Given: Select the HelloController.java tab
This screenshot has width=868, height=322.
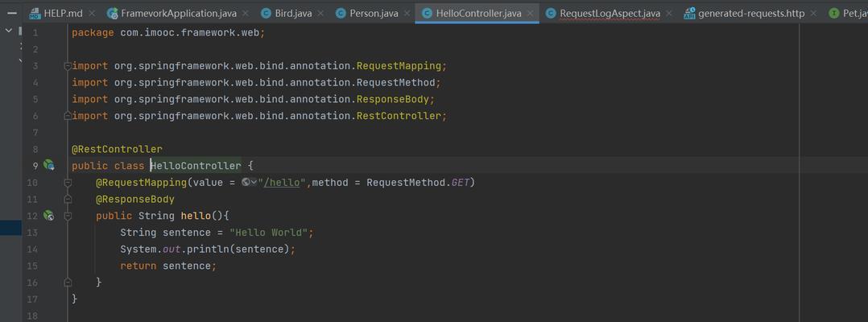Looking at the screenshot, I should point(478,13).
